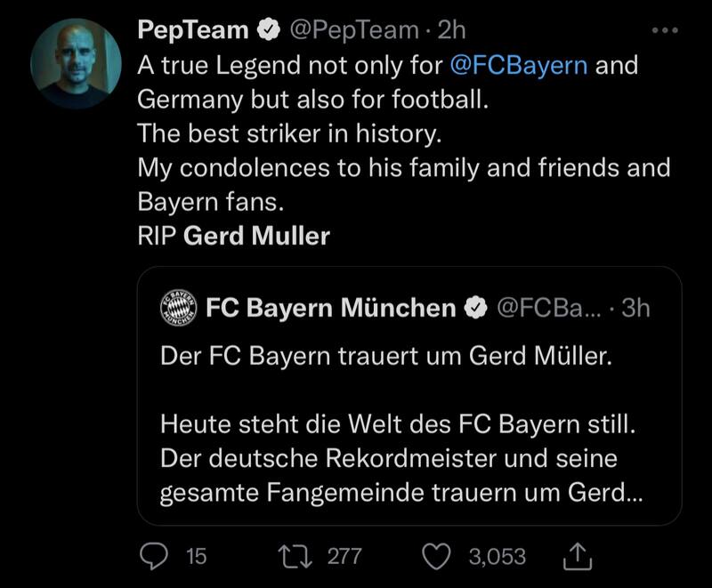Screen dimensions: 712x588
Task: Click the quoted tweet's 3h timestamp
Action: click(635, 308)
